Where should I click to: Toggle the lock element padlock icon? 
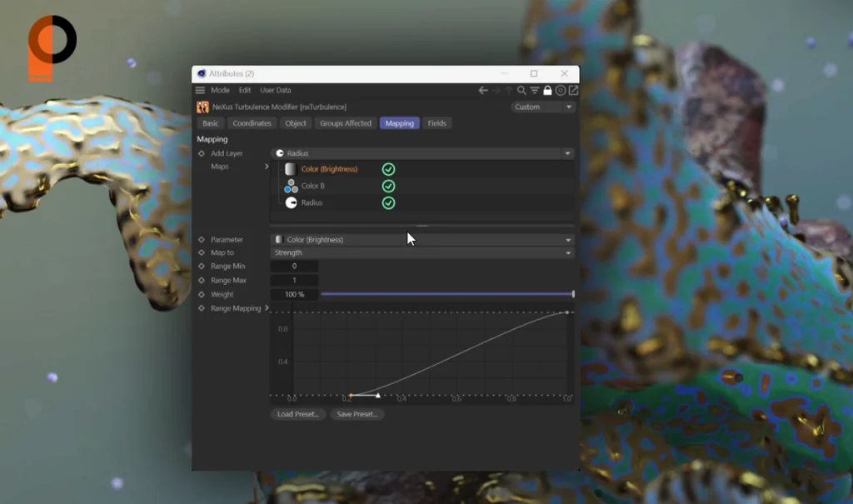tap(547, 90)
